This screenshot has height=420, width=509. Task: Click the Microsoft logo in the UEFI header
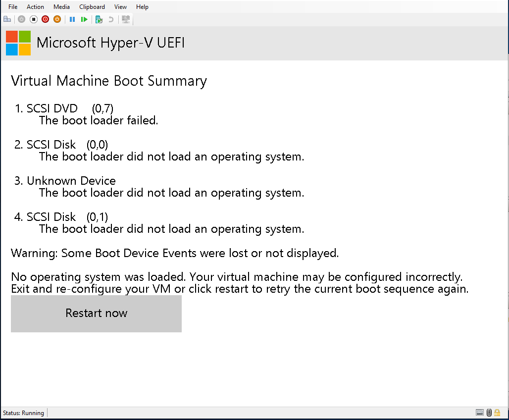18,43
